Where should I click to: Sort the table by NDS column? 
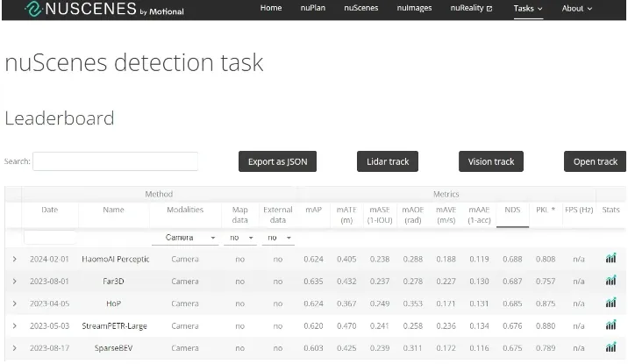pos(512,210)
